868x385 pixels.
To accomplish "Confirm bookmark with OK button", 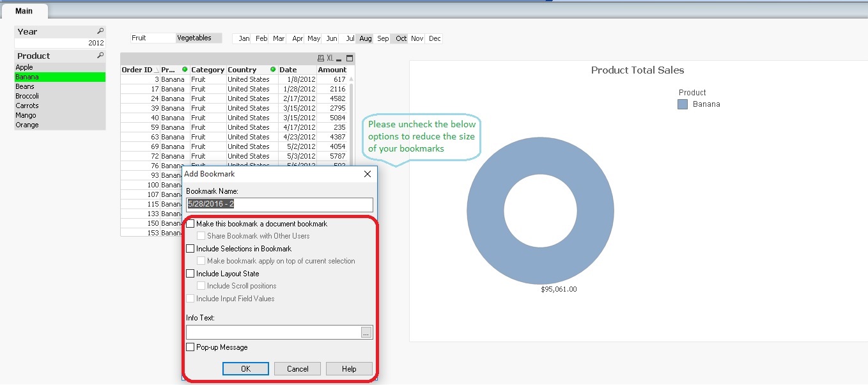I will pyautogui.click(x=246, y=369).
